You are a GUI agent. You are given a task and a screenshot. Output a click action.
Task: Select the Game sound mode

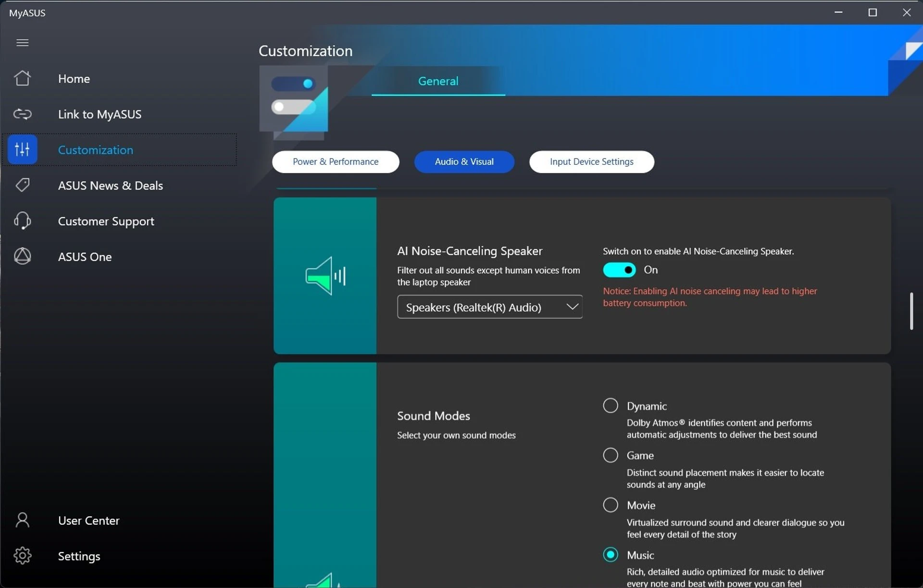611,455
